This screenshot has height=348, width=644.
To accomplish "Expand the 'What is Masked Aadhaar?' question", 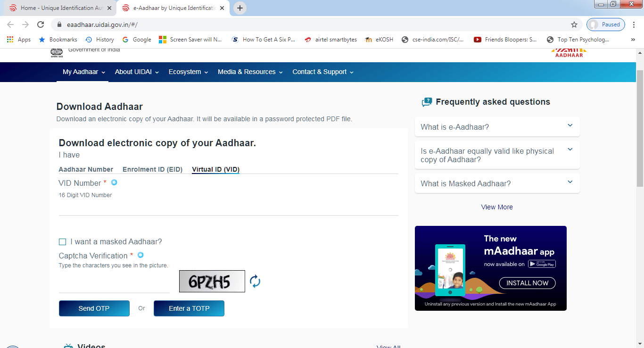I will (x=497, y=183).
